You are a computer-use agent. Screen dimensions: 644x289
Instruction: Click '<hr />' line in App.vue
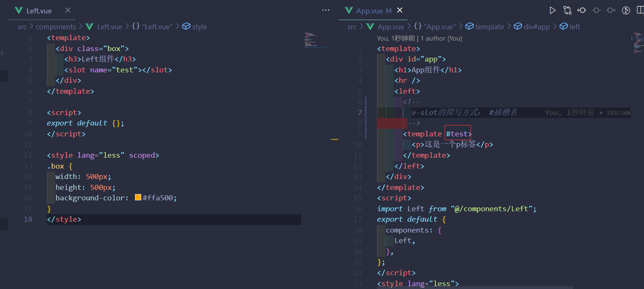407,80
